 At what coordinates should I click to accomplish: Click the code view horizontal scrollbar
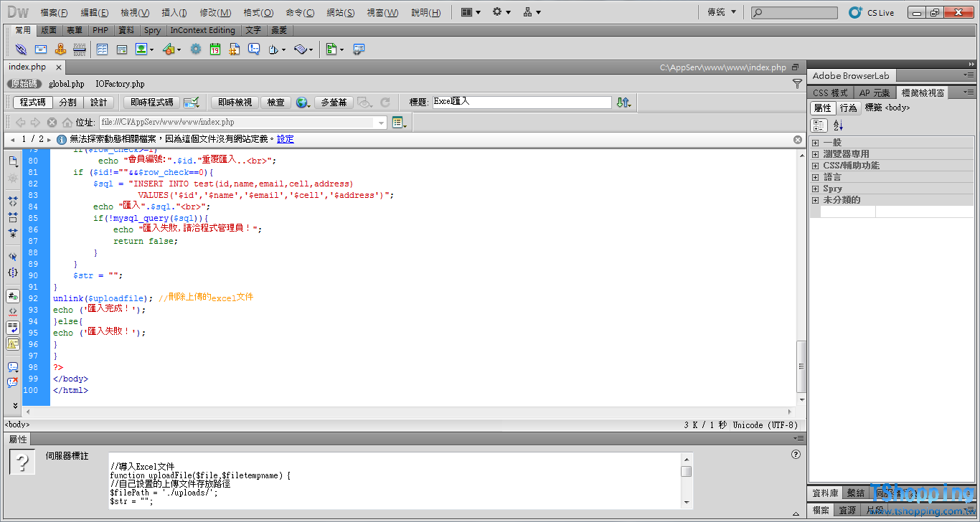pyautogui.click(x=409, y=412)
